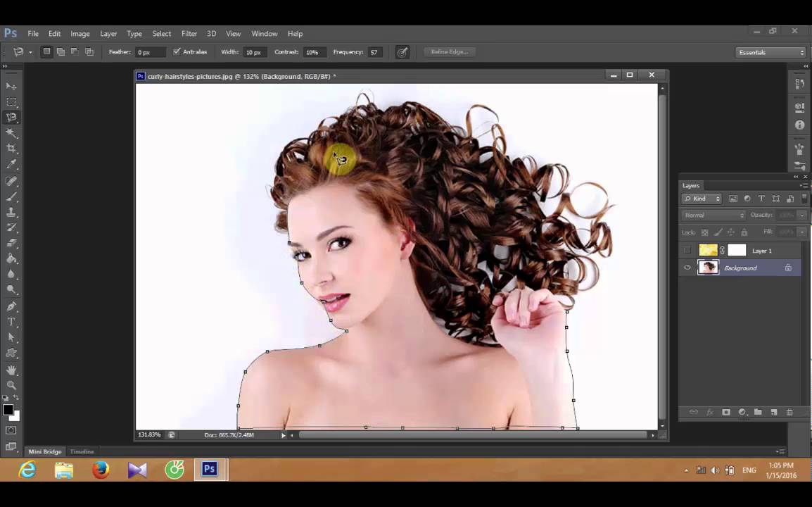The width and height of the screenshot is (812, 507).
Task: Select the Magnetic Lasso tool in toolbox
Action: pyautogui.click(x=11, y=117)
